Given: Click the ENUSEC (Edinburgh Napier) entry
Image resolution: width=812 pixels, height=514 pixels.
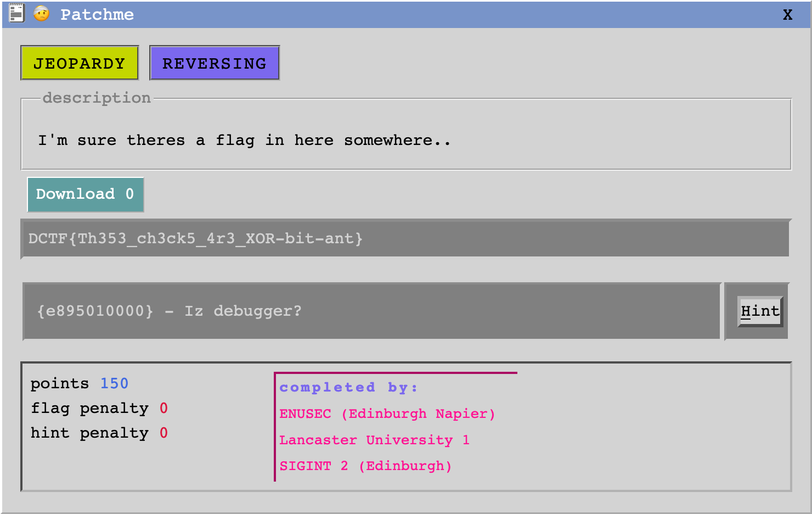Looking at the screenshot, I should click(x=387, y=414).
